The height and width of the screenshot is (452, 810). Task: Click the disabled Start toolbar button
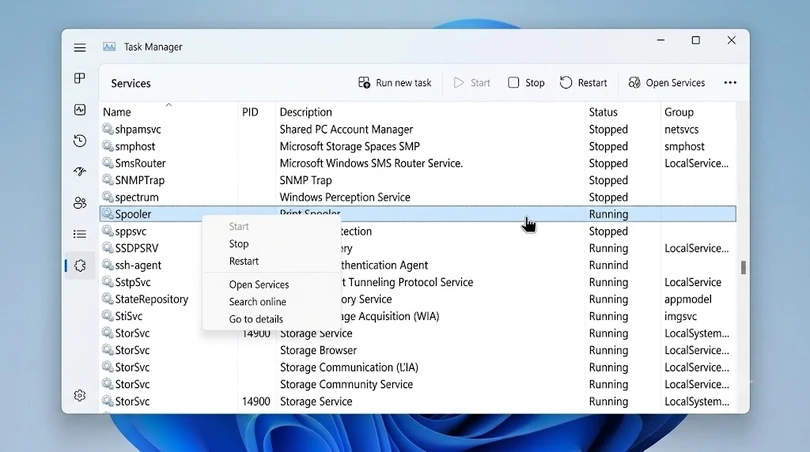[472, 83]
